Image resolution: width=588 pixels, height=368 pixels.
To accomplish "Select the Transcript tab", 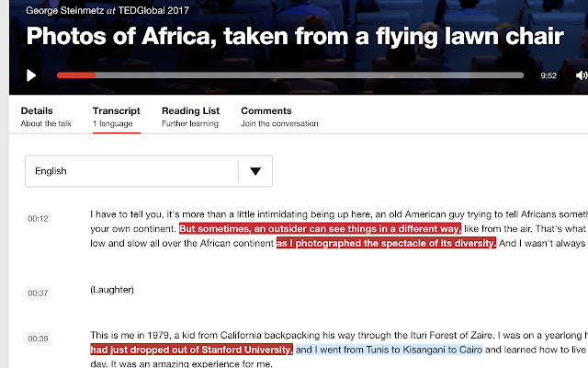I will (x=117, y=117).
